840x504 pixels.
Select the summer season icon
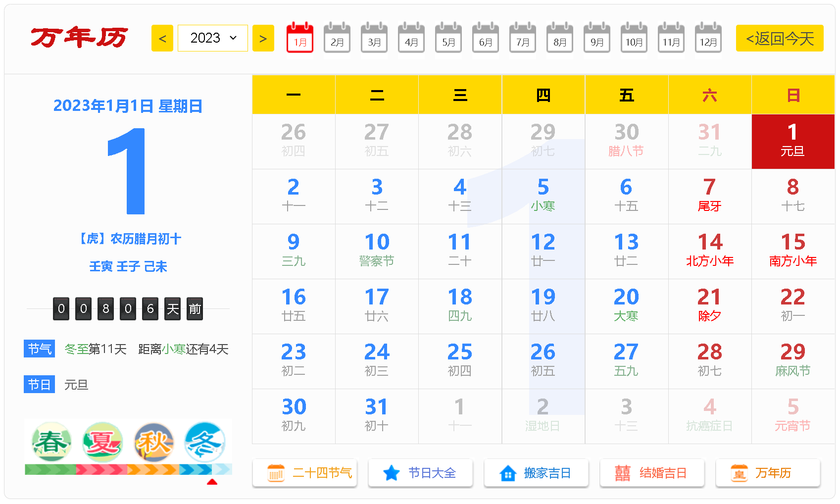pyautogui.click(x=102, y=442)
